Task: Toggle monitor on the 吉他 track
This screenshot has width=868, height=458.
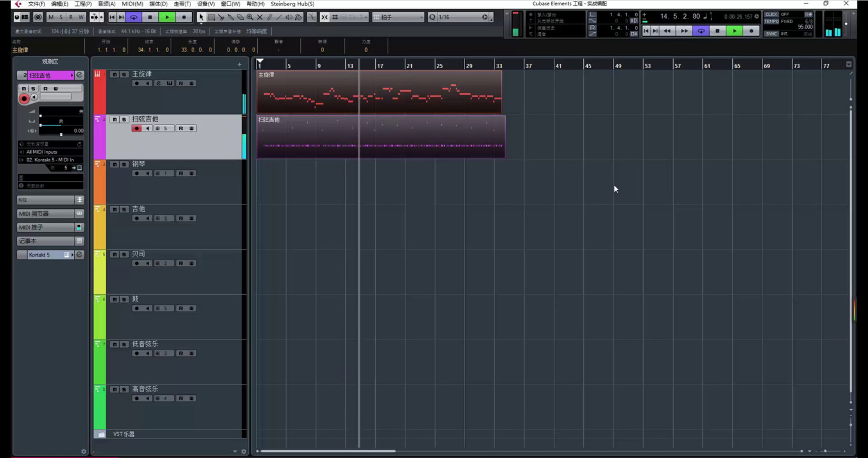Action: tap(148, 218)
